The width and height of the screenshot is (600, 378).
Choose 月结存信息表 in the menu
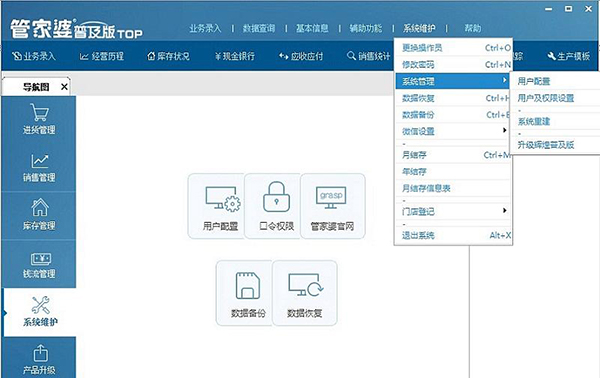click(453, 188)
